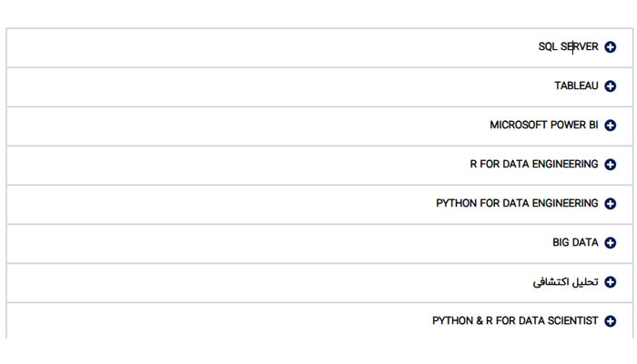
Task: Hit the plus icon by R FOR DATA ENGINEERING
Action: (x=611, y=165)
